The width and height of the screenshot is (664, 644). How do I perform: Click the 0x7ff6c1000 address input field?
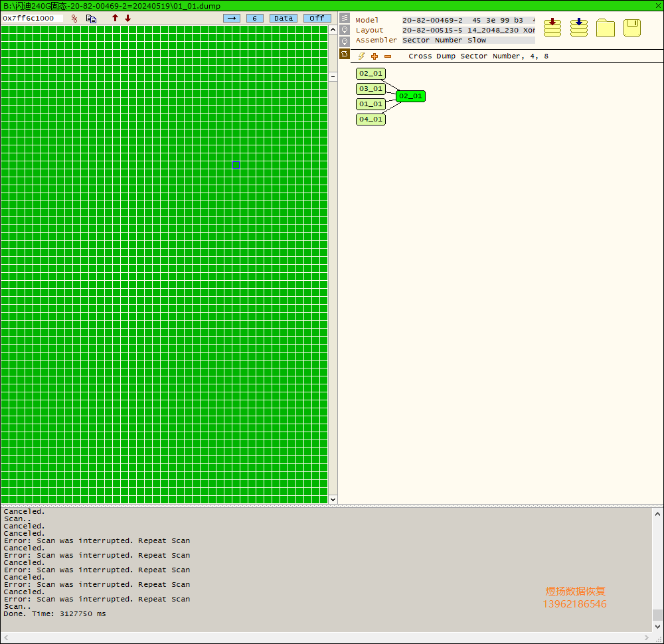33,18
